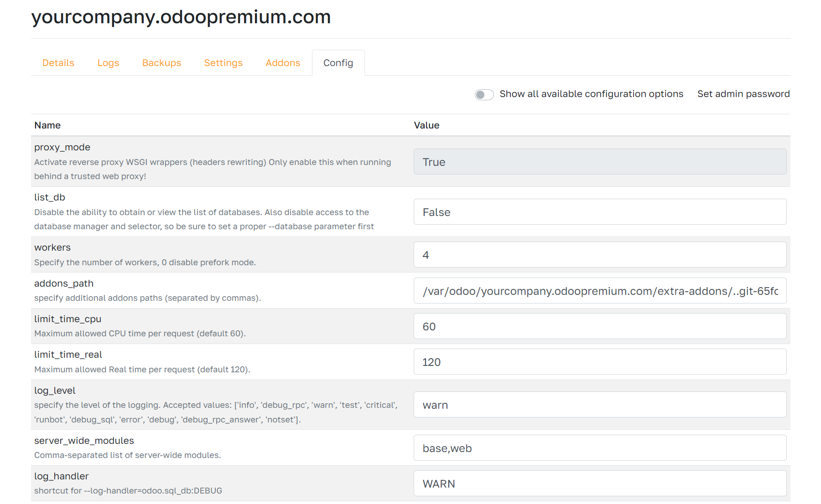Edit the limit_time_cpu value field
The height and width of the screenshot is (504, 821).
click(599, 326)
